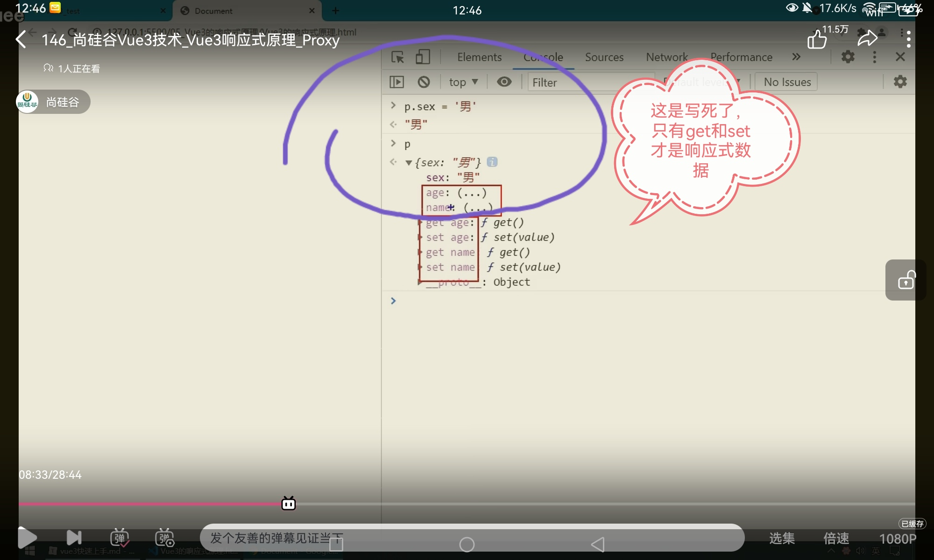Toggle danmaku comments on or off
This screenshot has height=560, width=934.
coord(120,538)
